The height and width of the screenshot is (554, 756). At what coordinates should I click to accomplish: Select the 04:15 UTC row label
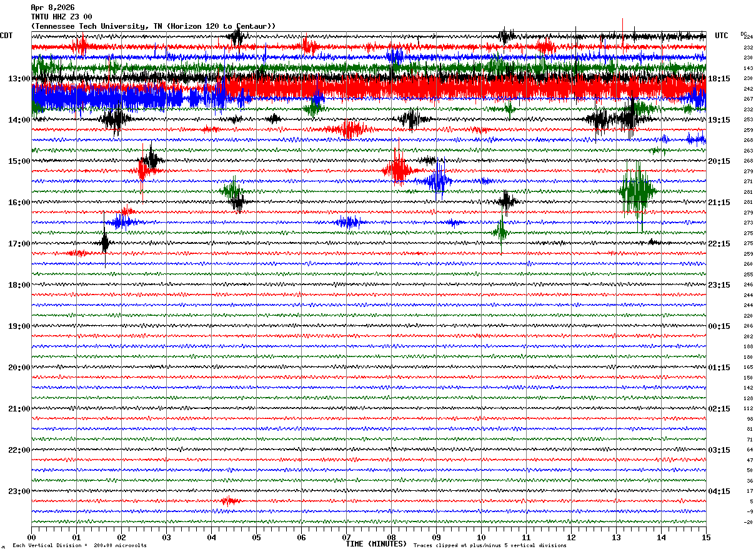[x=719, y=491]
